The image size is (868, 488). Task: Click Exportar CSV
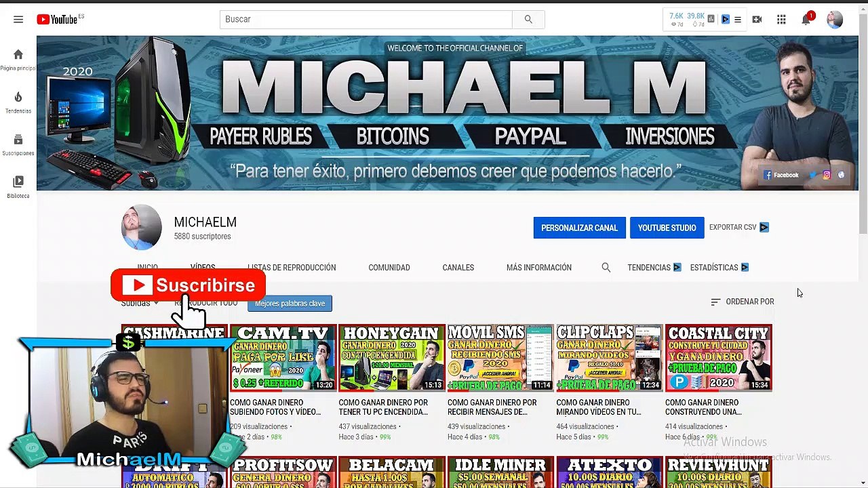click(738, 227)
